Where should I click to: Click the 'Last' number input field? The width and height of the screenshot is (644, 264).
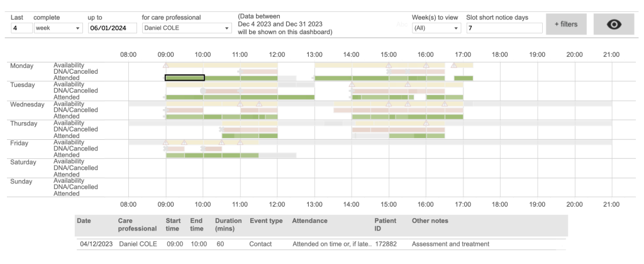coord(19,28)
